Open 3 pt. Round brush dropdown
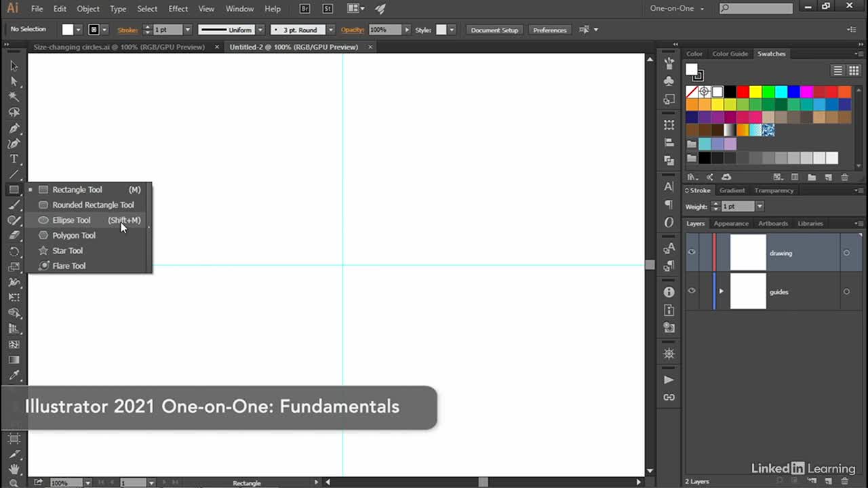868x488 pixels. click(331, 30)
